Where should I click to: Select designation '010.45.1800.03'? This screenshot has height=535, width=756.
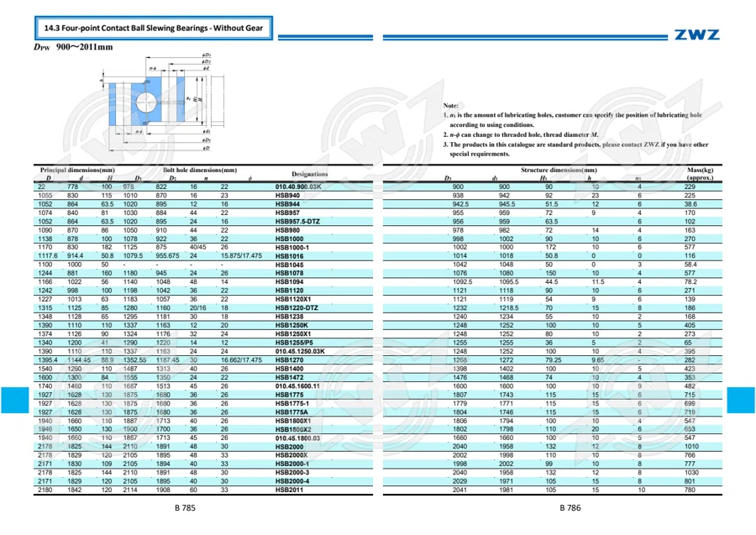pos(297,438)
